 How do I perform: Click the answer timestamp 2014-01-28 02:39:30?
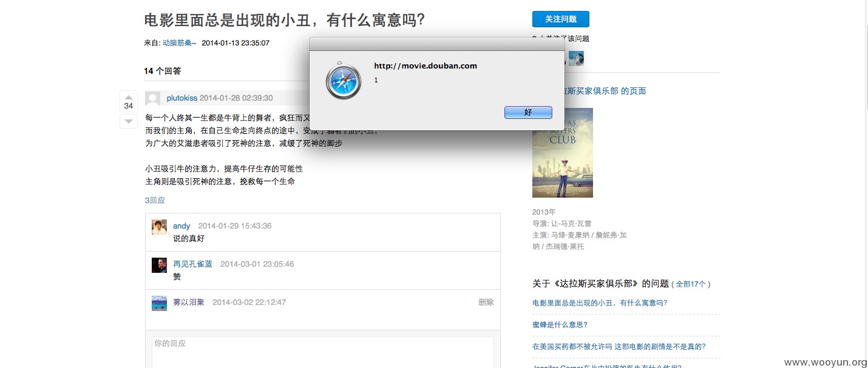(x=236, y=98)
